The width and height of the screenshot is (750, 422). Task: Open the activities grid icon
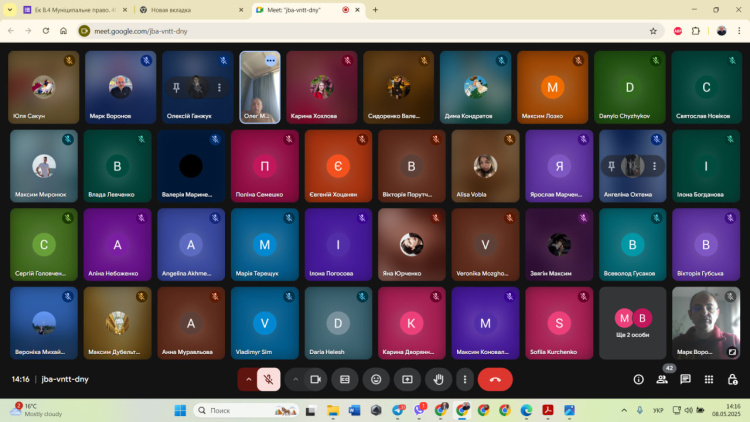click(709, 380)
